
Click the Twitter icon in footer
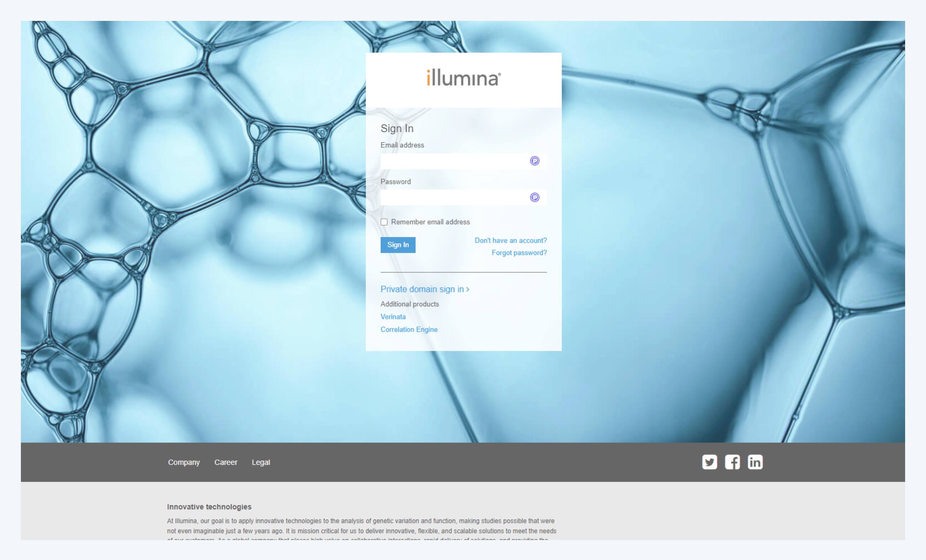[710, 462]
